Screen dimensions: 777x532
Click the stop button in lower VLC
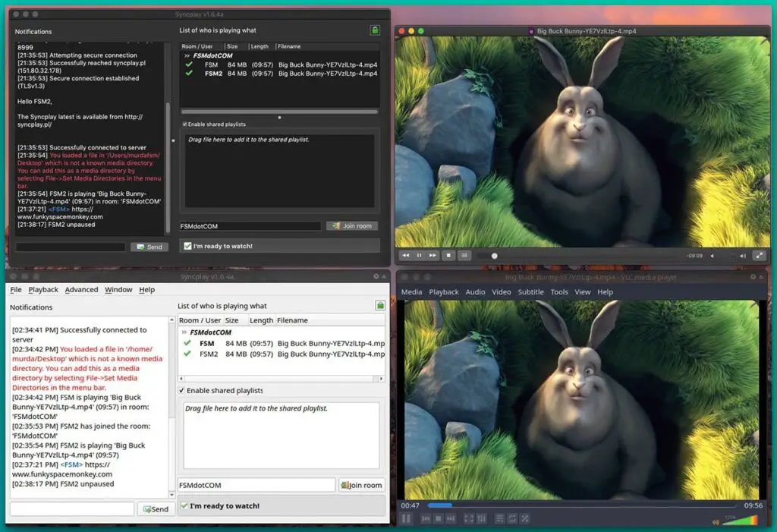(x=437, y=518)
